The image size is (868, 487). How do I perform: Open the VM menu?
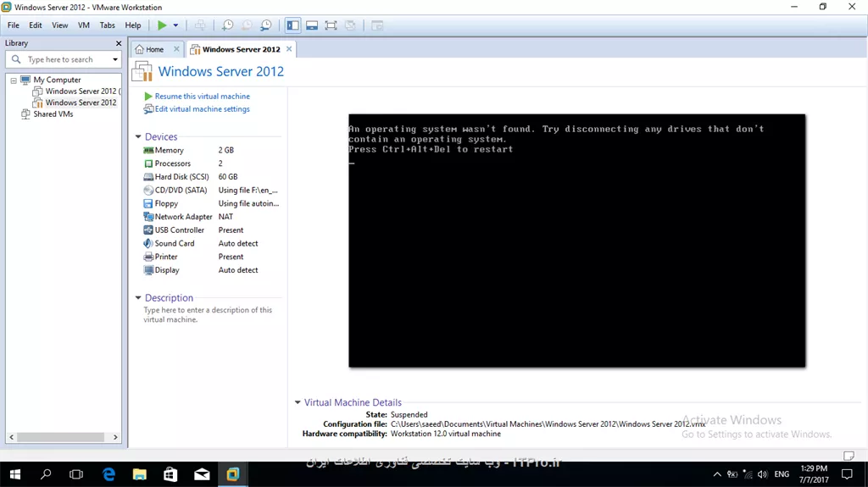coord(84,25)
